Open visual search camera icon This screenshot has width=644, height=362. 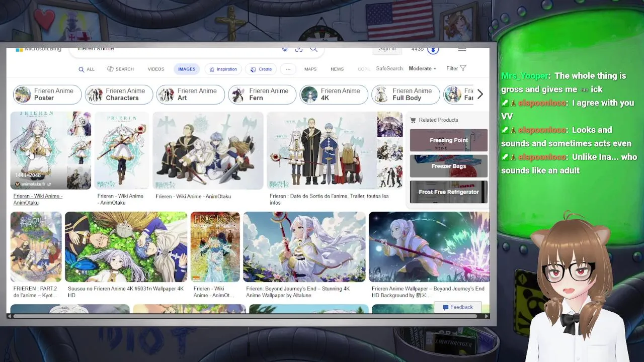299,49
